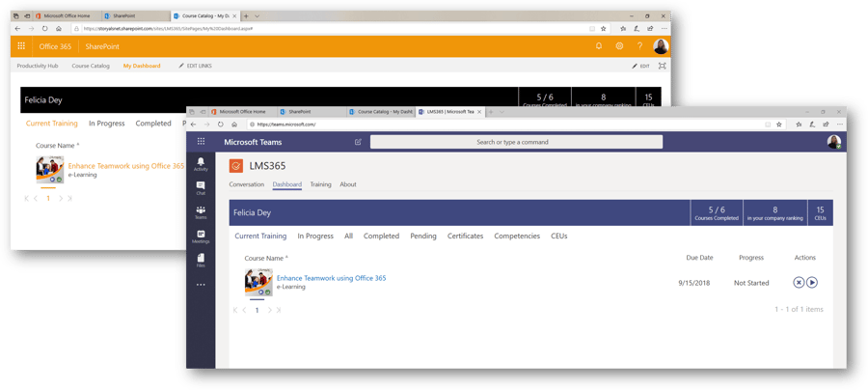Select Current Training tab in Teams dashboard
The height and width of the screenshot is (390, 868).
tap(260, 236)
